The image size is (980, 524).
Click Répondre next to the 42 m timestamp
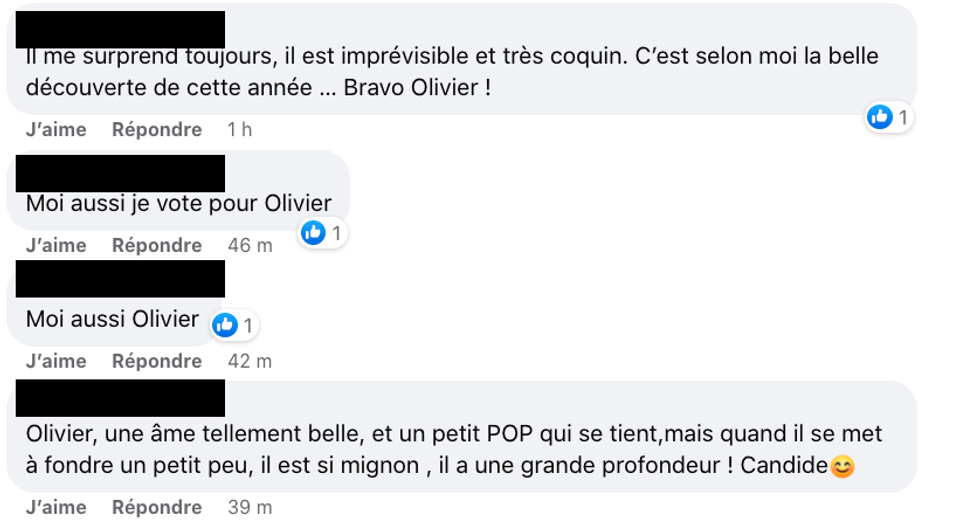tap(157, 361)
